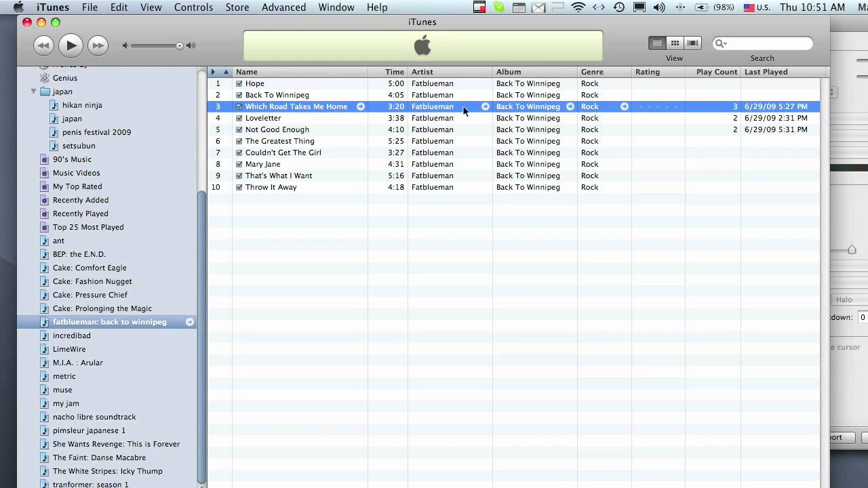The image size is (868, 488).
Task: Uncheck Couldn't Get The Girl checkbox
Action: click(x=239, y=152)
